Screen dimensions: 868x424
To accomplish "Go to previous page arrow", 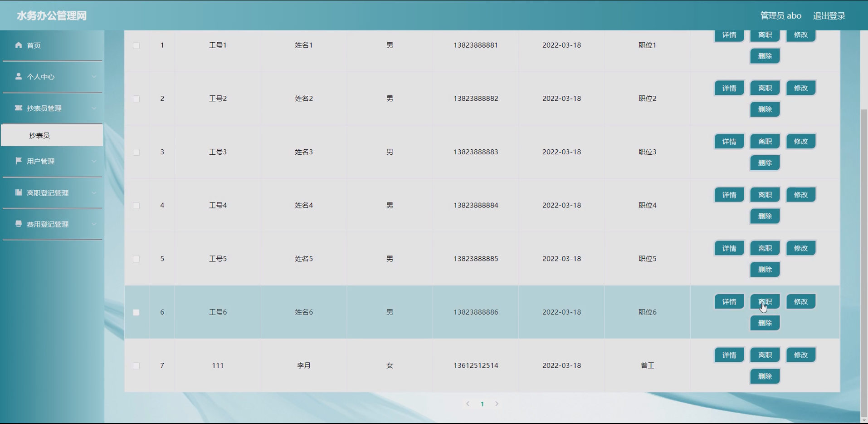I will 468,404.
